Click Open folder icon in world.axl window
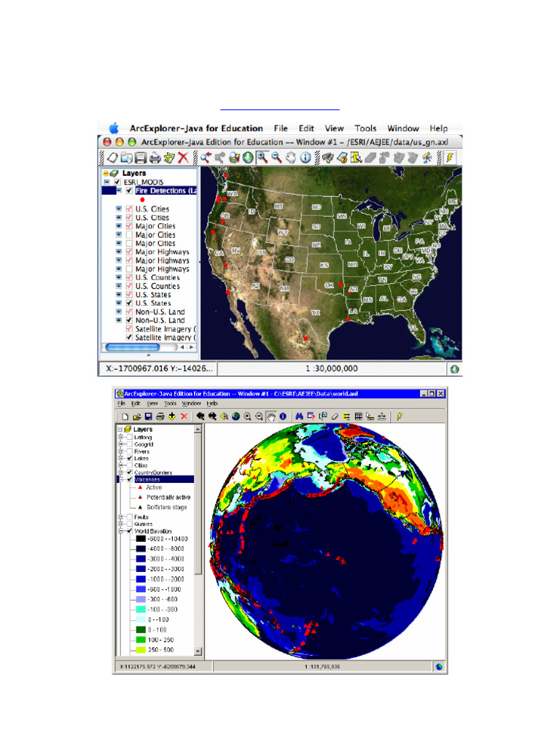This screenshot has height=747, width=560. [x=136, y=417]
